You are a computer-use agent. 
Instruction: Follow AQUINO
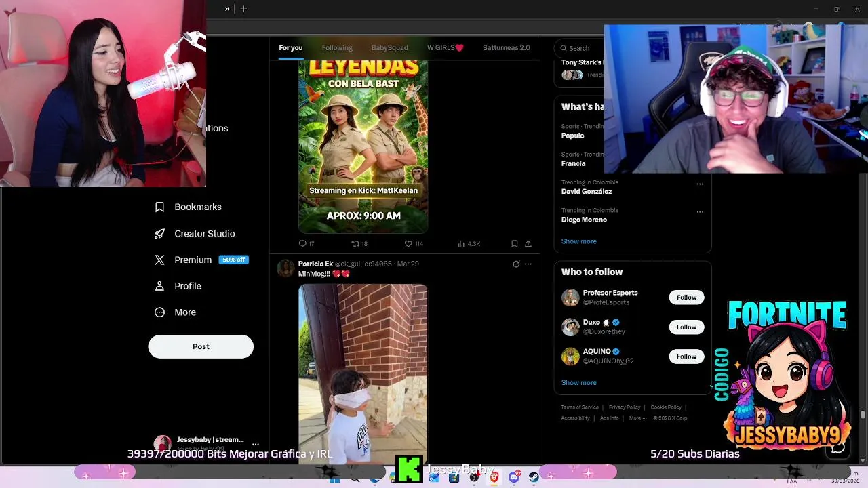tap(686, 356)
